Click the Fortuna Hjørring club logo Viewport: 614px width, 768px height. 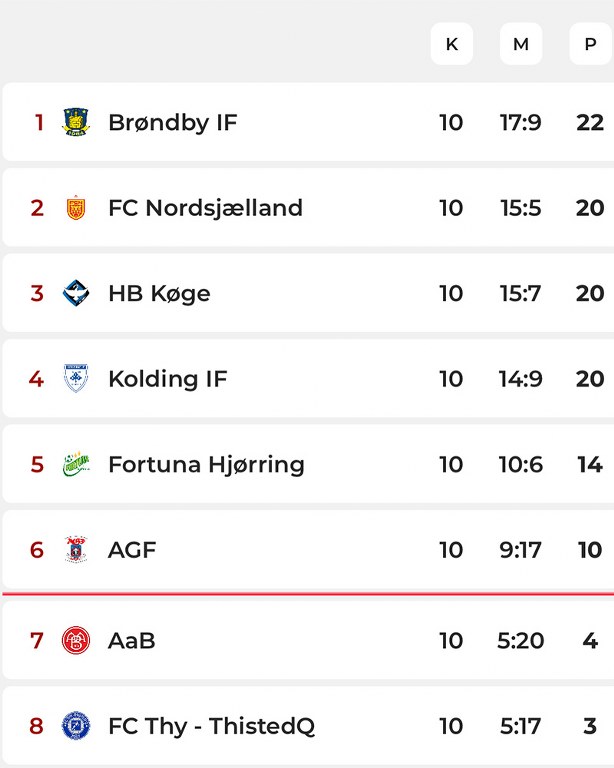[75, 464]
